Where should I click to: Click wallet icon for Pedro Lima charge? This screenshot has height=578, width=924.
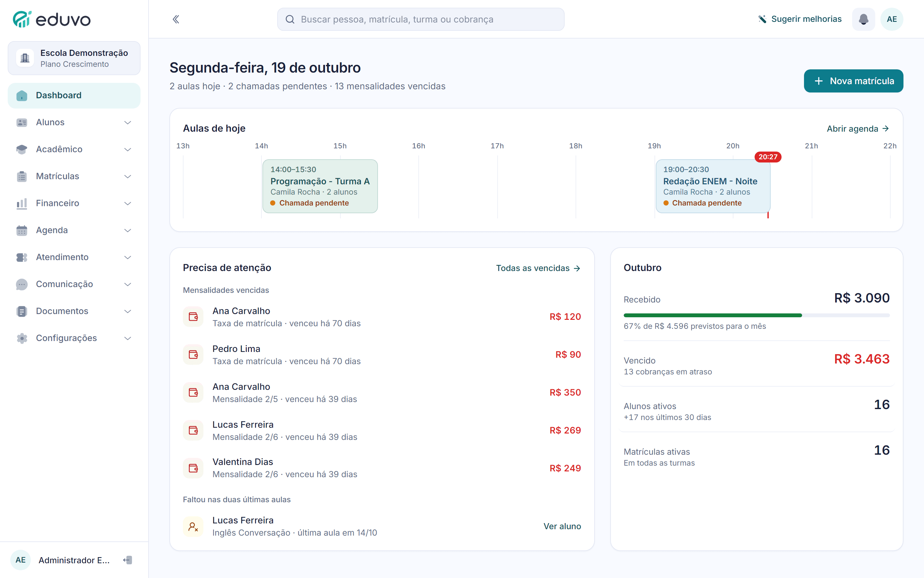point(193,355)
